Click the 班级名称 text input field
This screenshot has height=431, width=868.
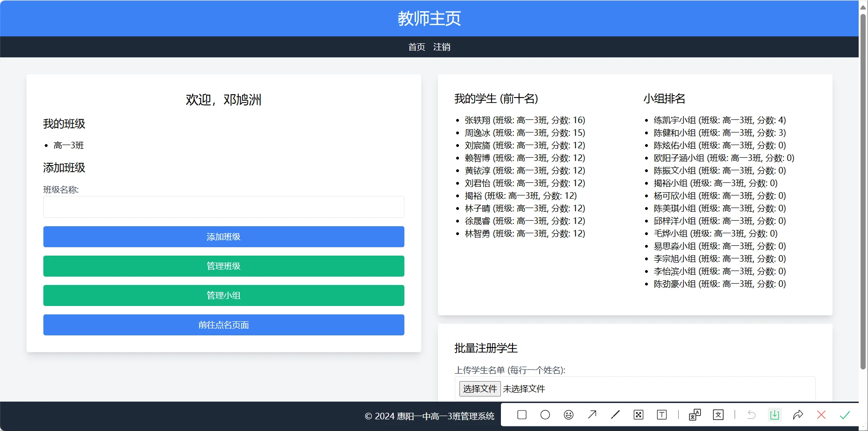point(224,207)
